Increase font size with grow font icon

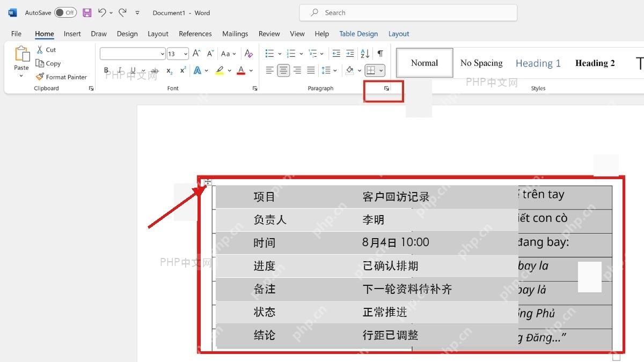(196, 54)
